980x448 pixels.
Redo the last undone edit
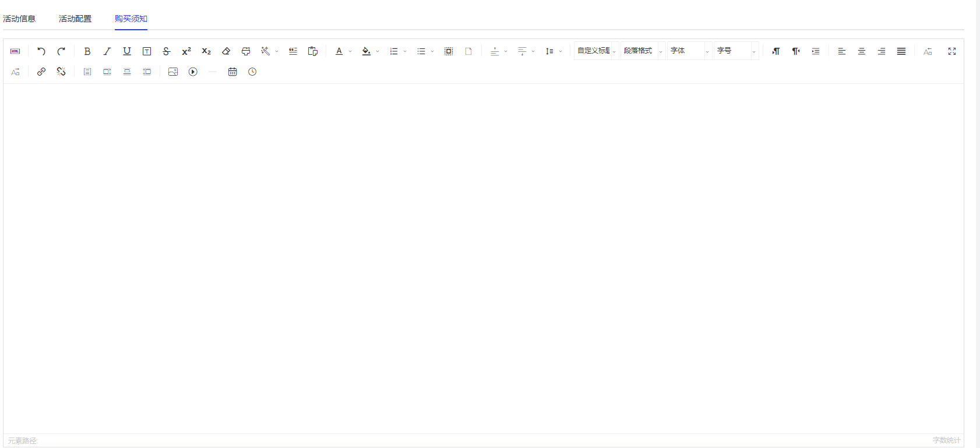click(61, 51)
